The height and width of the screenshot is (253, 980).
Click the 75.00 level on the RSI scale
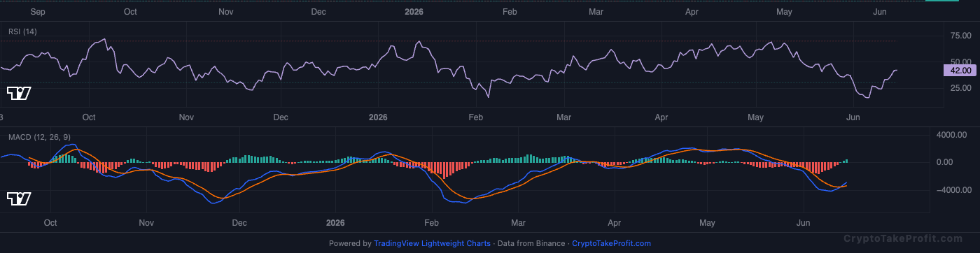coord(960,35)
